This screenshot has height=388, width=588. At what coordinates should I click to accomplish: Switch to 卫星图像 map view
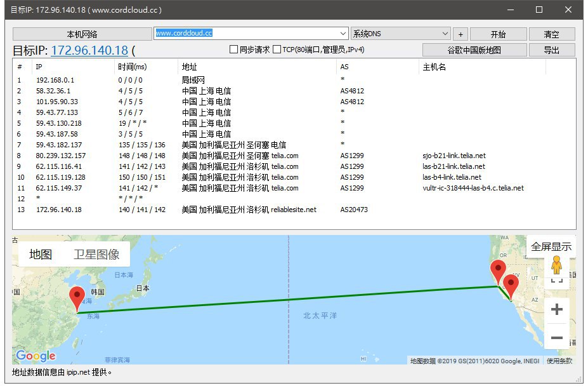96,255
